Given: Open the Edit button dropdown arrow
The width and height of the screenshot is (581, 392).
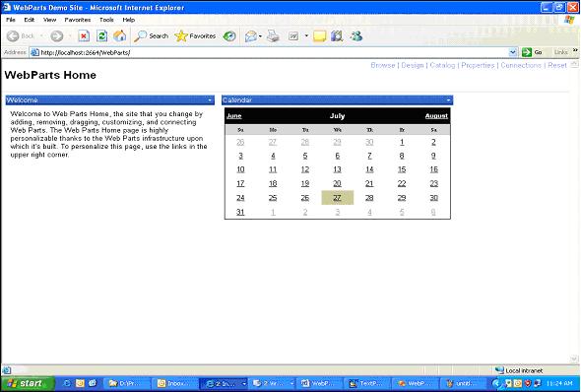Looking at the screenshot, I should pyautogui.click(x=306, y=35).
